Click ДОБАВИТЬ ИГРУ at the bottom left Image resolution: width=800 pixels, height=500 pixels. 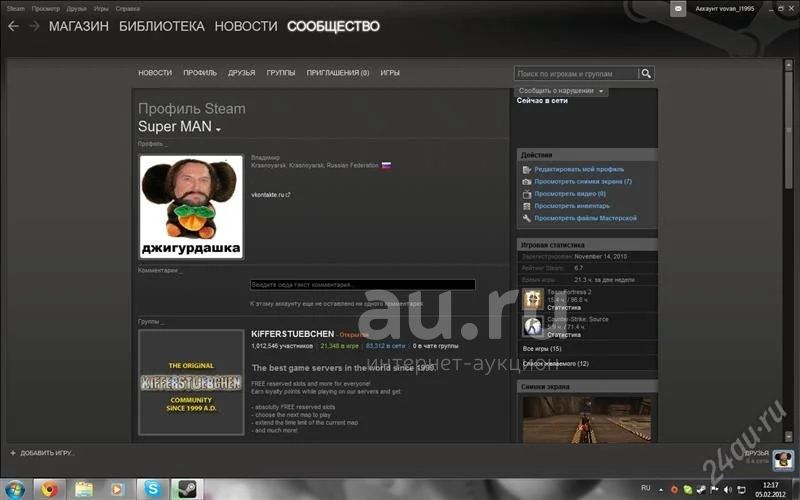pos(46,453)
